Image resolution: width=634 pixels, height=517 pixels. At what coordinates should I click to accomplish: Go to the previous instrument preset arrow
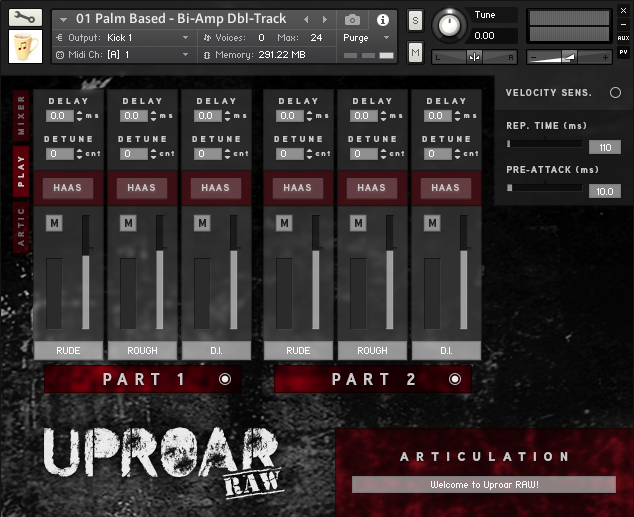pyautogui.click(x=306, y=19)
